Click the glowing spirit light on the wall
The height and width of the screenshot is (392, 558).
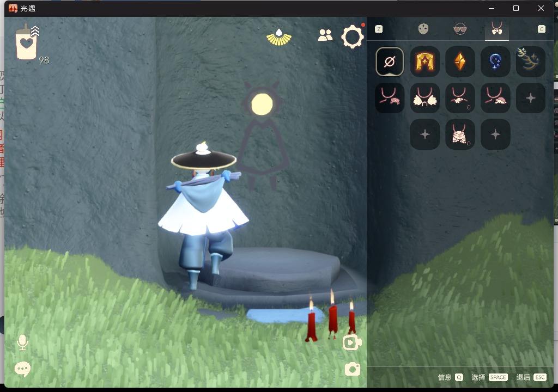click(x=262, y=104)
